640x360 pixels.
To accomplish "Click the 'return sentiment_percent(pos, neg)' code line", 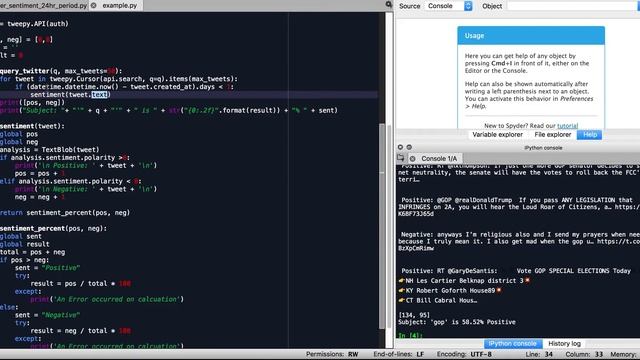I will [x=65, y=213].
